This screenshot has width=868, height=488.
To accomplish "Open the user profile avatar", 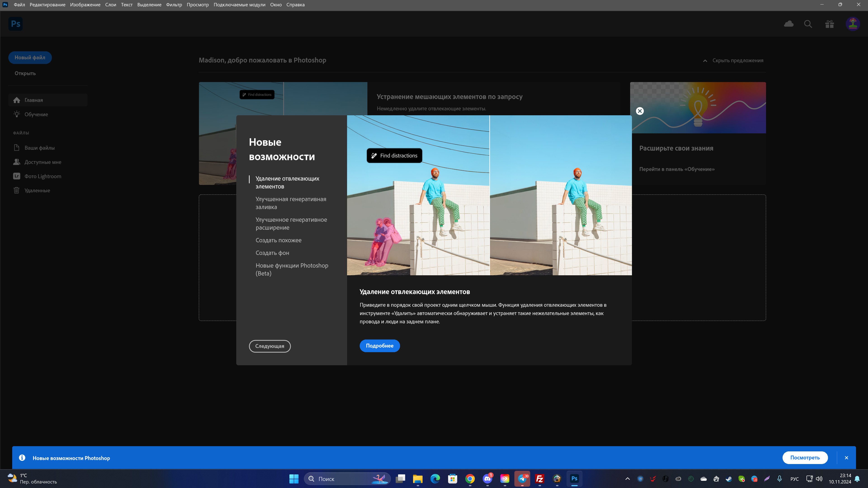I will point(853,24).
